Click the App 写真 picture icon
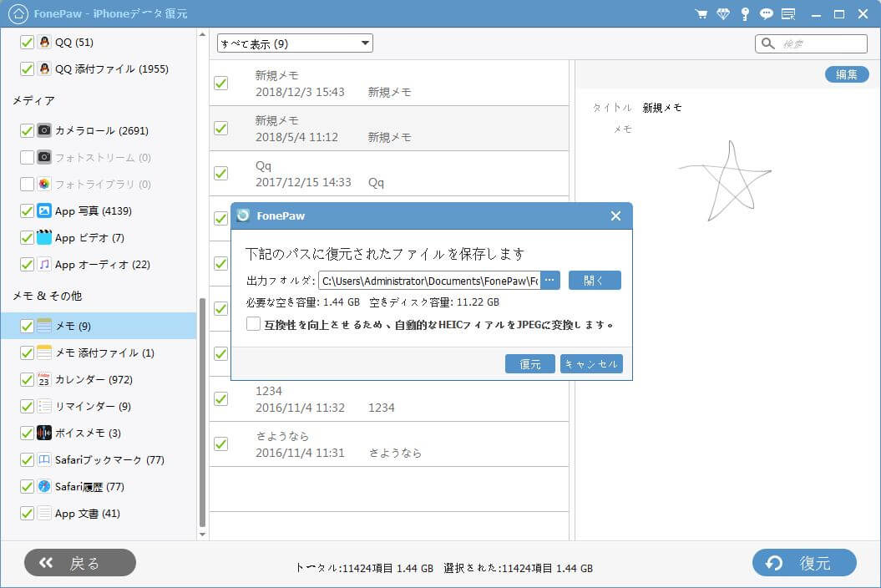This screenshot has height=588, width=881. pos(44,210)
